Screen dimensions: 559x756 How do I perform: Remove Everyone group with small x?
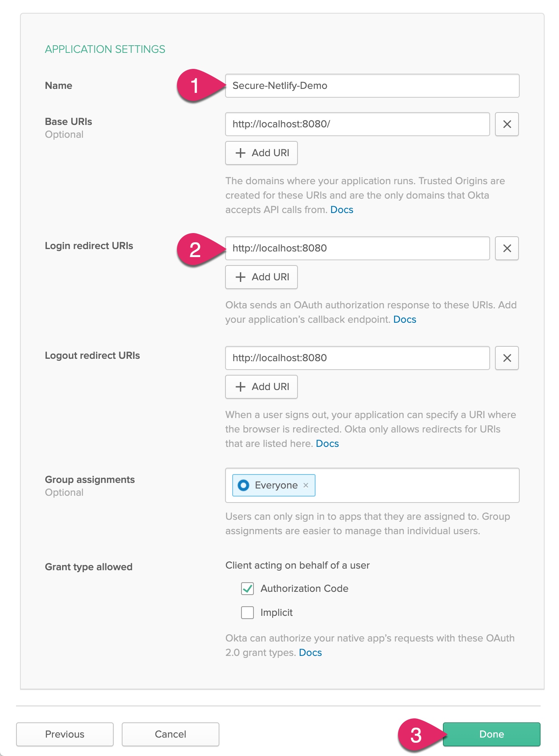[306, 485]
